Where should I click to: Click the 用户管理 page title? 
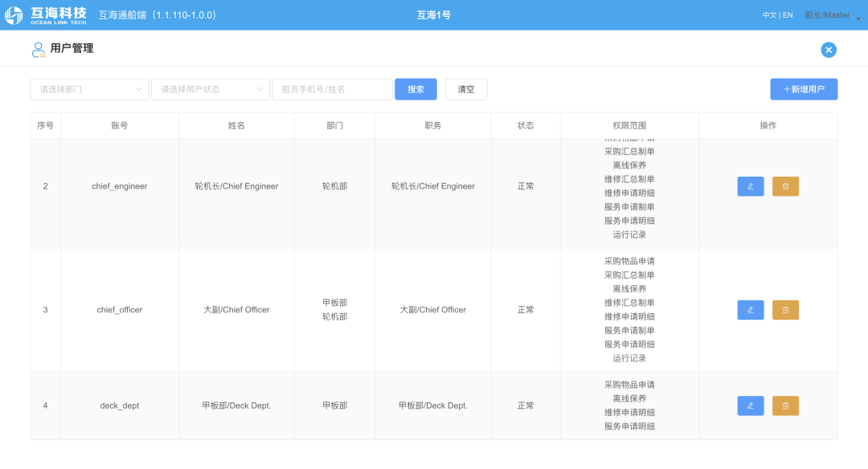point(72,49)
